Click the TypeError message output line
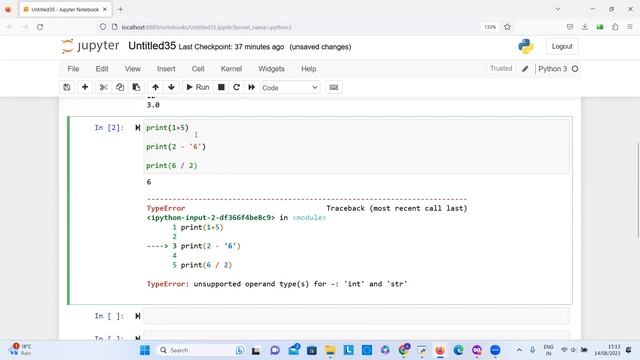The height and width of the screenshot is (360, 640). point(277,284)
